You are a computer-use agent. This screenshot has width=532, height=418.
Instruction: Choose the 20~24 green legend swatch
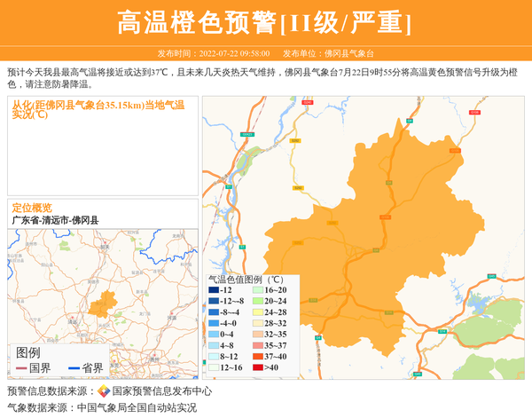tap(259, 301)
